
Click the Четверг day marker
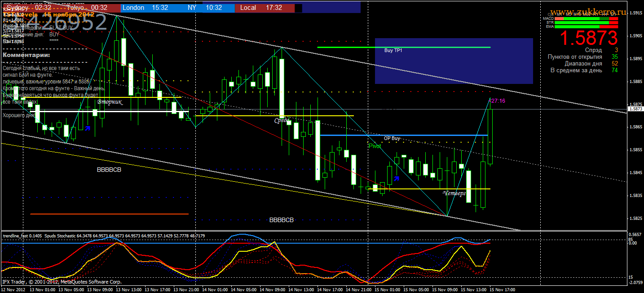pos(454,193)
